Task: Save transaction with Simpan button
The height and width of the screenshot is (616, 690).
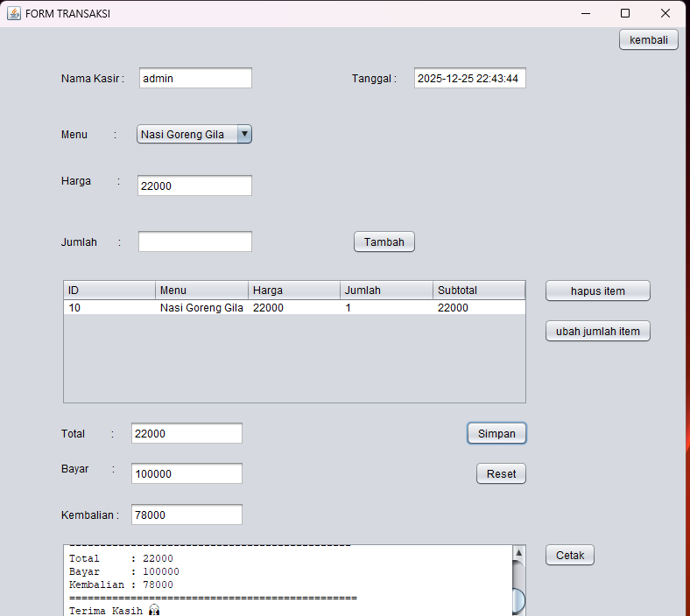Action: [496, 433]
